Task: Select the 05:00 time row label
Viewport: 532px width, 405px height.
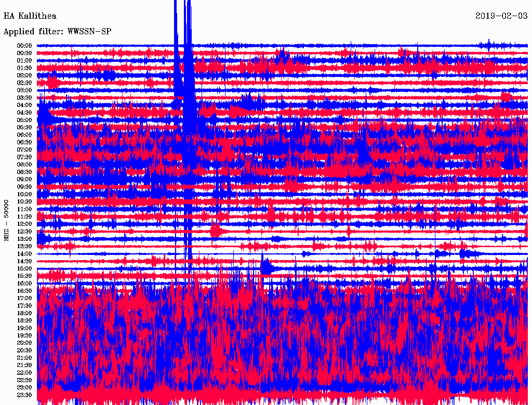Action: click(24, 120)
